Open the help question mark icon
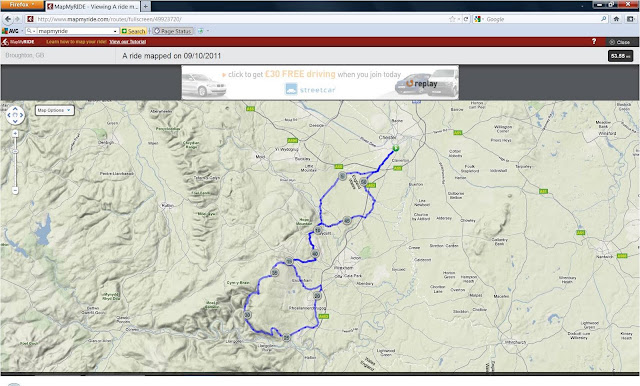Screen dimensions: 640x386 click(x=594, y=41)
